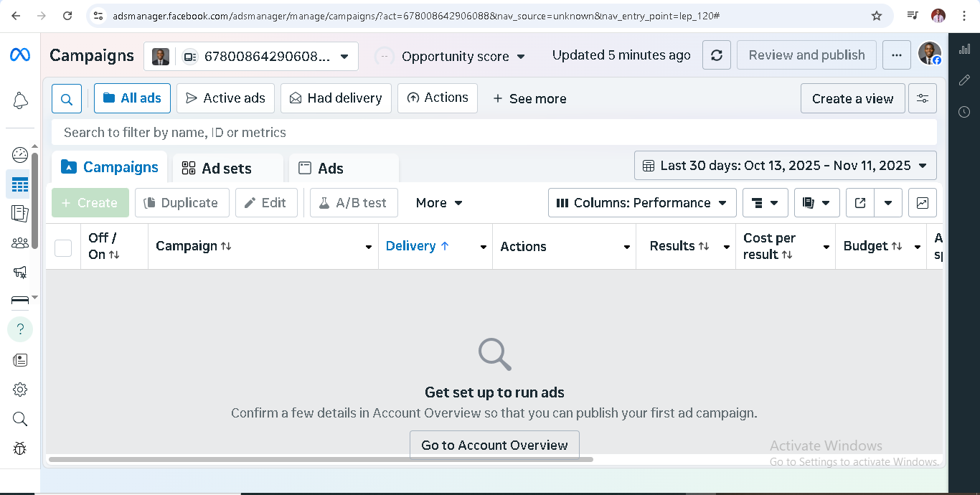Switch to the Ad sets tab
The image size is (980, 495).
point(227,169)
